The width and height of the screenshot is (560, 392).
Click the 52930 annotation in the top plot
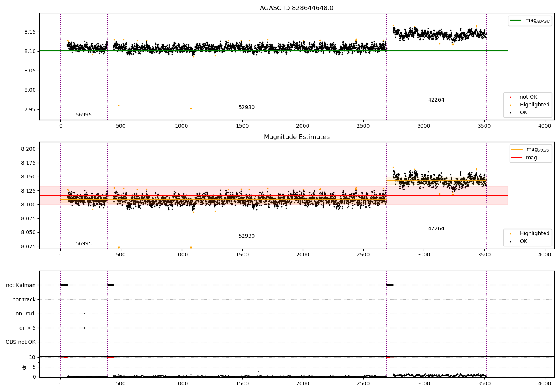(246, 108)
